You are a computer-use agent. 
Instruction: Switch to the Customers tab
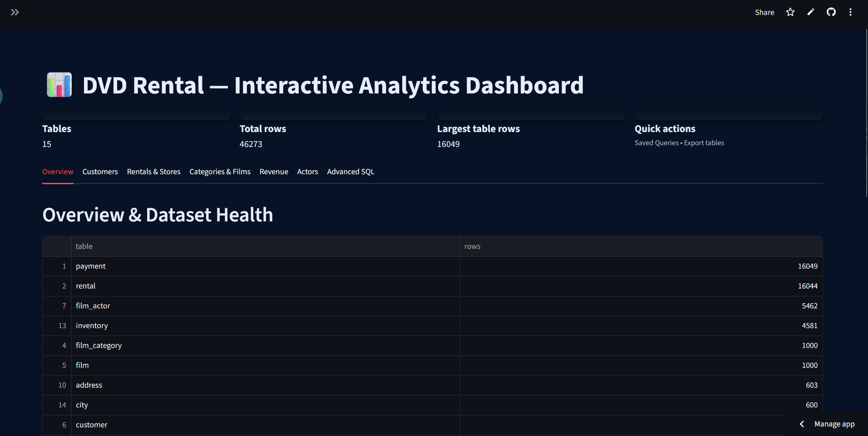(x=100, y=171)
